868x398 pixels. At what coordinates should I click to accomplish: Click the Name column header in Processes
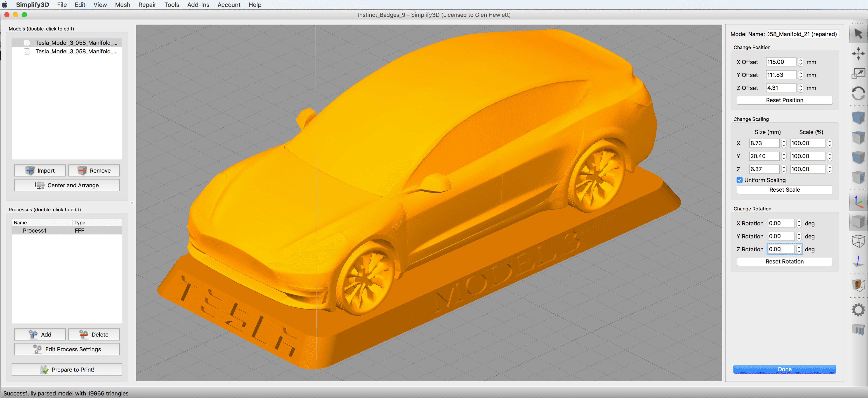click(x=42, y=223)
